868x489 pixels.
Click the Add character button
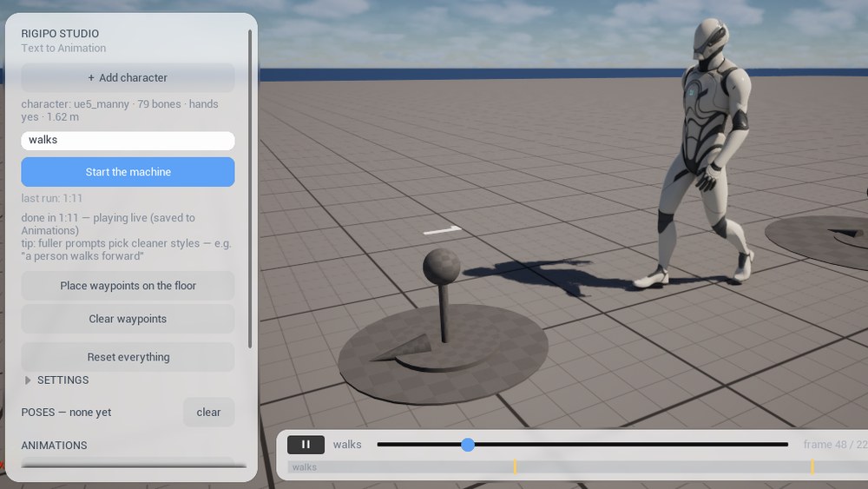(x=128, y=77)
